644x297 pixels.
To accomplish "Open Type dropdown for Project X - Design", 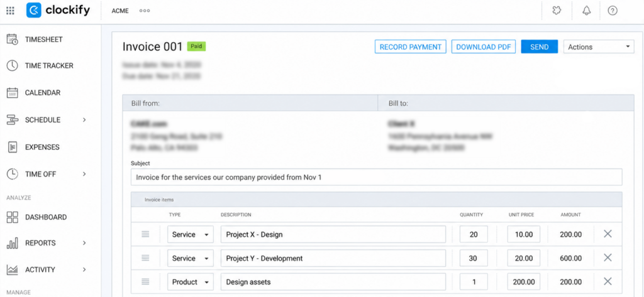I will [x=190, y=234].
